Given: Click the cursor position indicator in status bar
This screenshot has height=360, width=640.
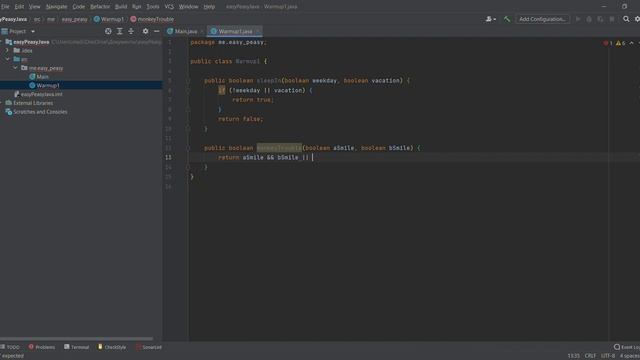Looking at the screenshot, I should 573,356.
